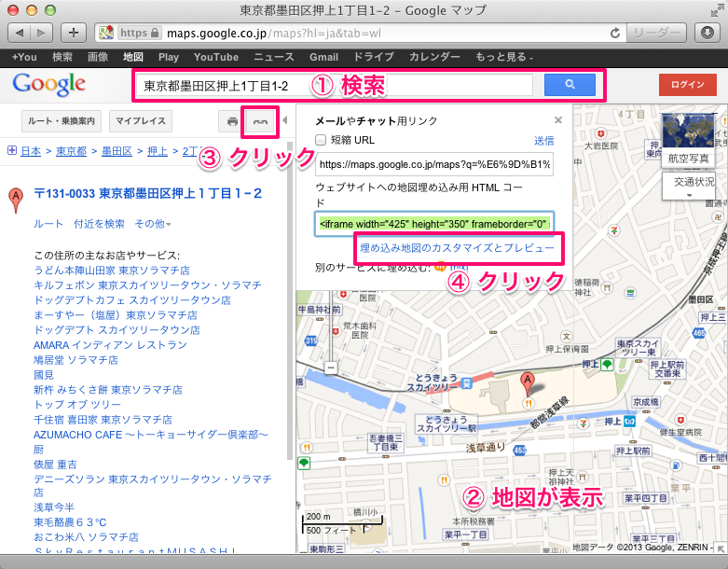Click the Google logo
Image resolution: width=728 pixels, height=569 pixels.
pyautogui.click(x=48, y=85)
